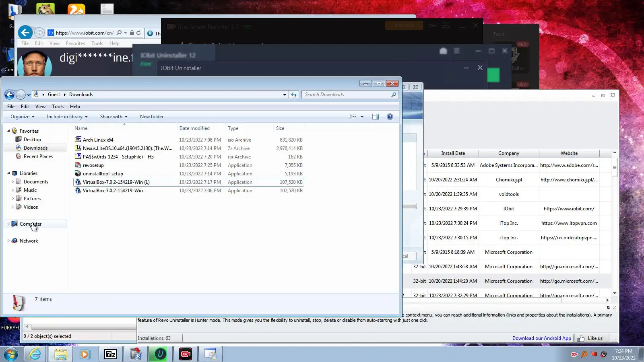Open the view options dropdown arrow
Image resolution: width=644 pixels, height=362 pixels.
pyautogui.click(x=362, y=117)
